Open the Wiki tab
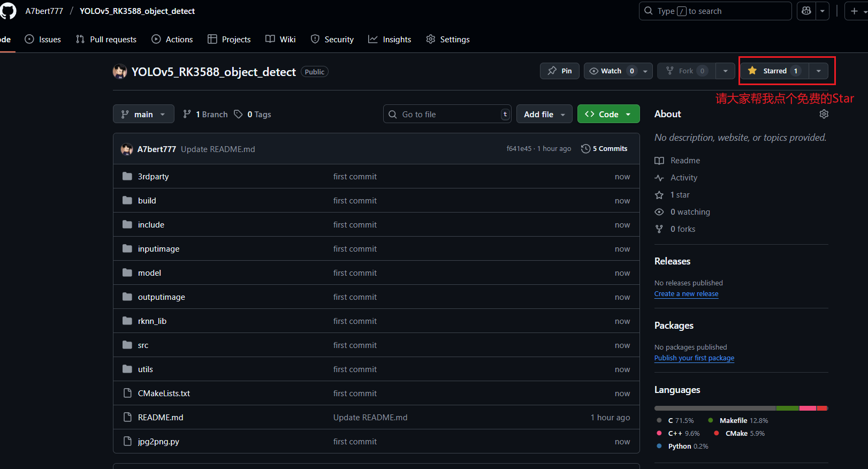This screenshot has width=868, height=469. (x=280, y=39)
